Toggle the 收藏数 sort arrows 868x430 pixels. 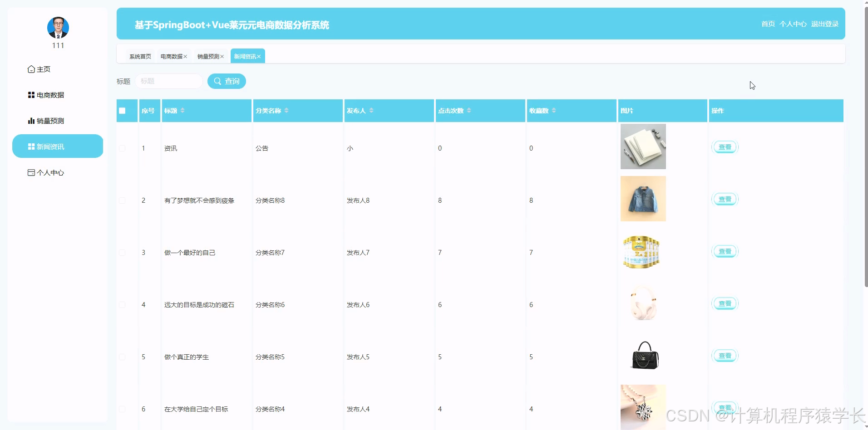[x=554, y=110]
